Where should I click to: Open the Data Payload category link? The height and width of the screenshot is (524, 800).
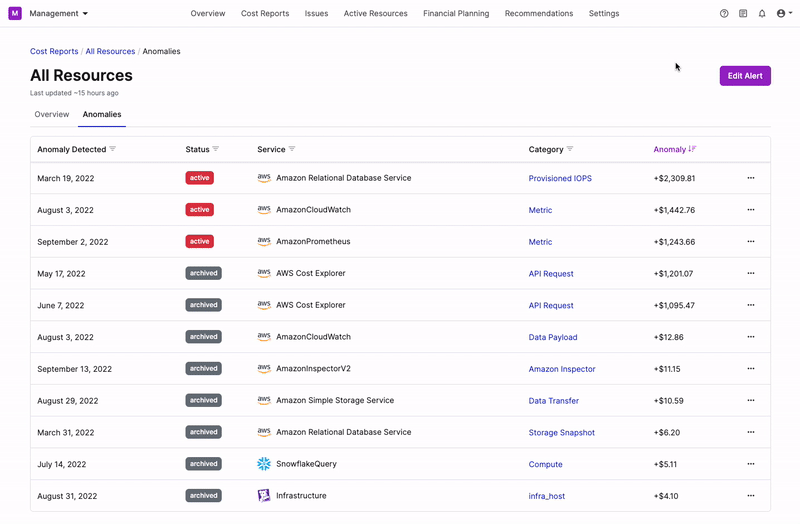553,337
